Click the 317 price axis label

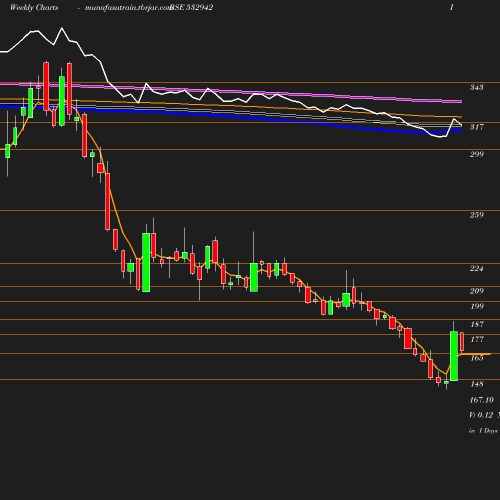pos(477,127)
